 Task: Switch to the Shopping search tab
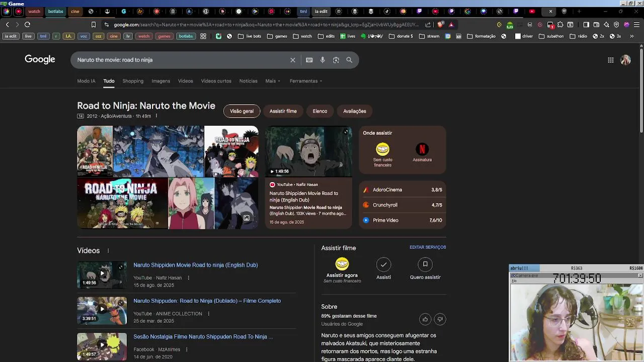click(133, 81)
